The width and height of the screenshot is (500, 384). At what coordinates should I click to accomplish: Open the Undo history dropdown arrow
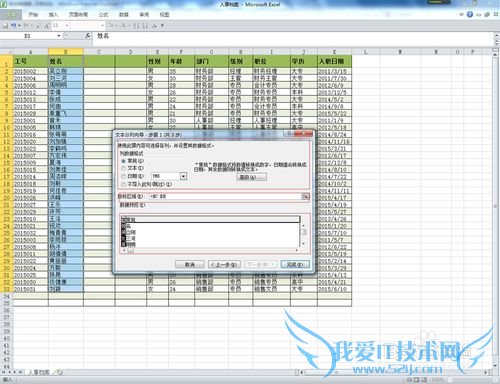tap(19, 26)
